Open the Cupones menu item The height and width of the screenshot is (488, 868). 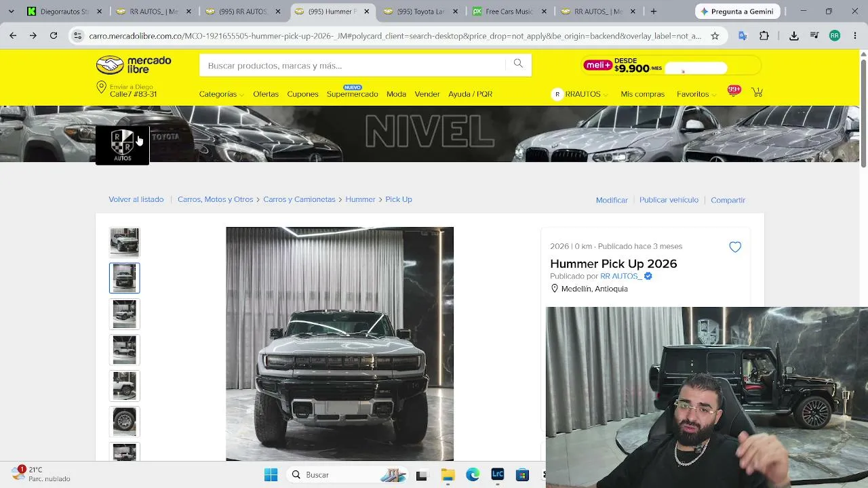pos(302,94)
